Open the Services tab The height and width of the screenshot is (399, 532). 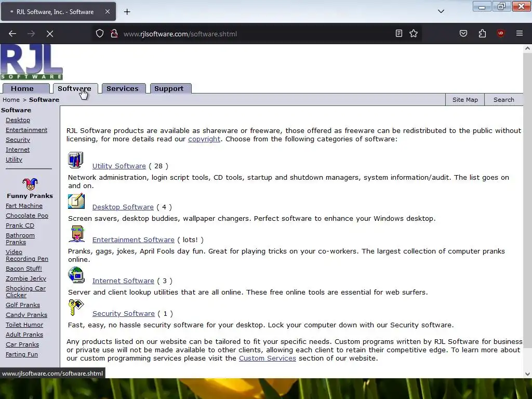(x=124, y=88)
